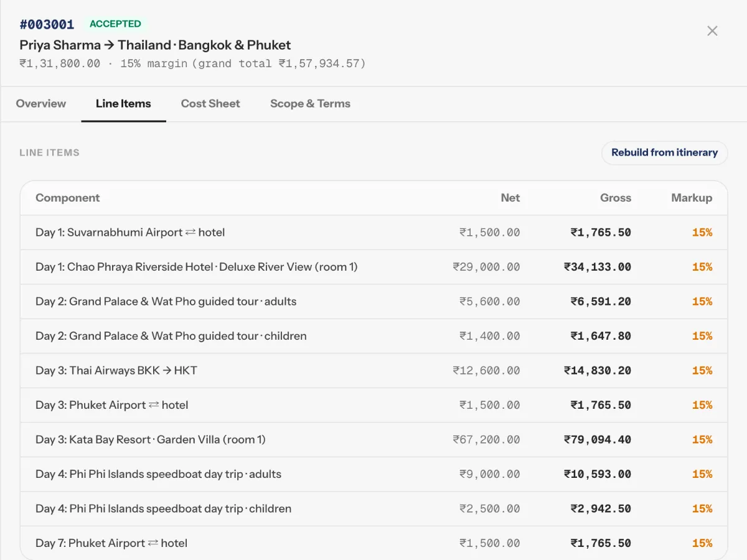The image size is (747, 560).
Task: Switch to the Overview tab
Action: coord(41,104)
